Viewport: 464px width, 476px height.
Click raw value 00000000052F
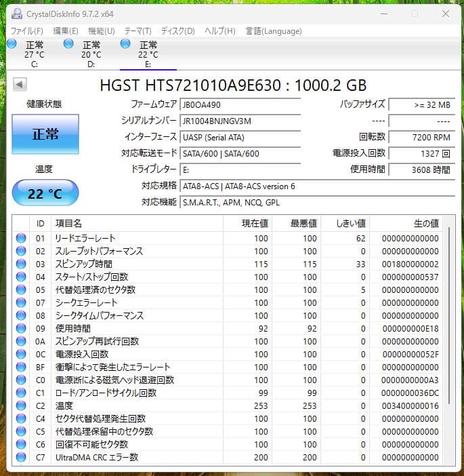click(410, 354)
